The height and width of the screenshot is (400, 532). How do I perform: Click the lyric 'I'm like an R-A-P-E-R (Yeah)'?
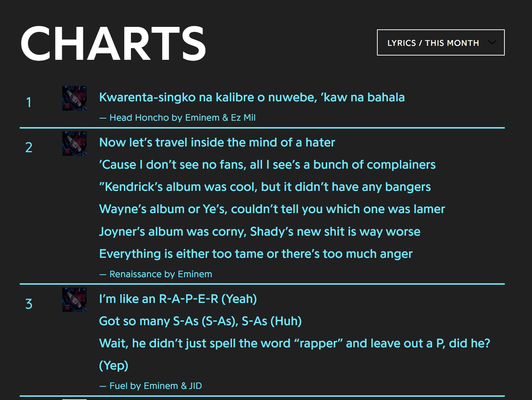[178, 299]
